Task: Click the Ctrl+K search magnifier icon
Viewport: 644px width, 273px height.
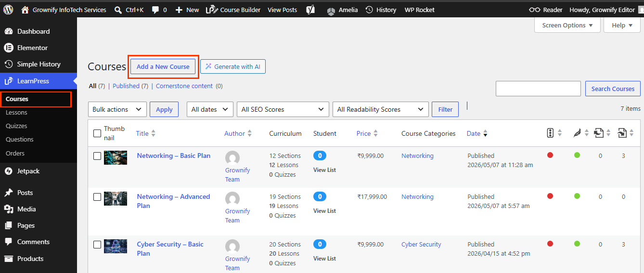Action: [x=118, y=10]
